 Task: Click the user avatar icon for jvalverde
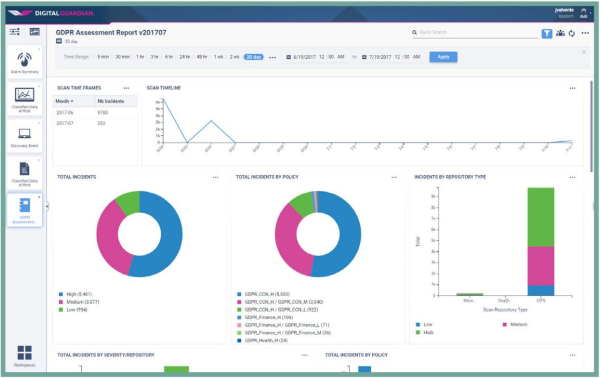(x=583, y=12)
